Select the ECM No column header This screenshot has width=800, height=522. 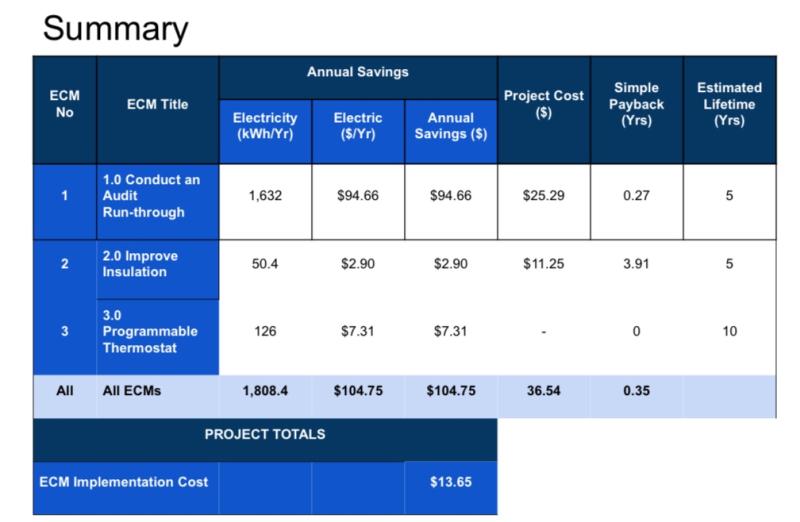[64, 104]
